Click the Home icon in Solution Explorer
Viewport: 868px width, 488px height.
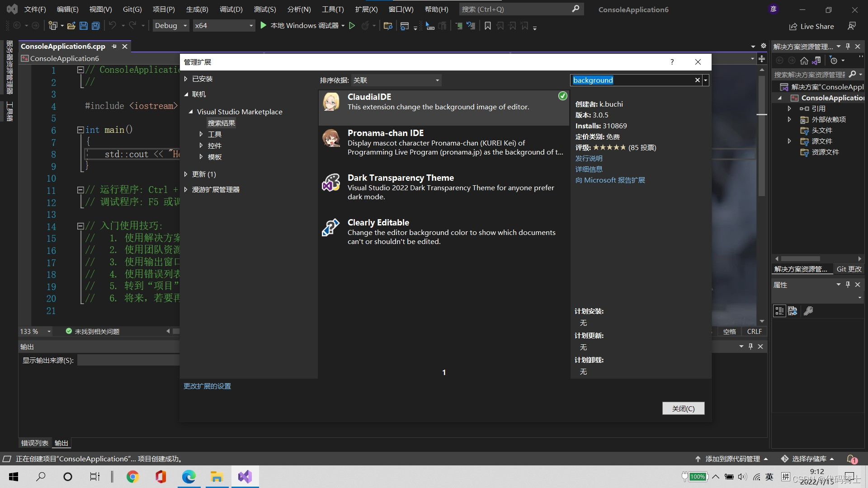coord(804,61)
